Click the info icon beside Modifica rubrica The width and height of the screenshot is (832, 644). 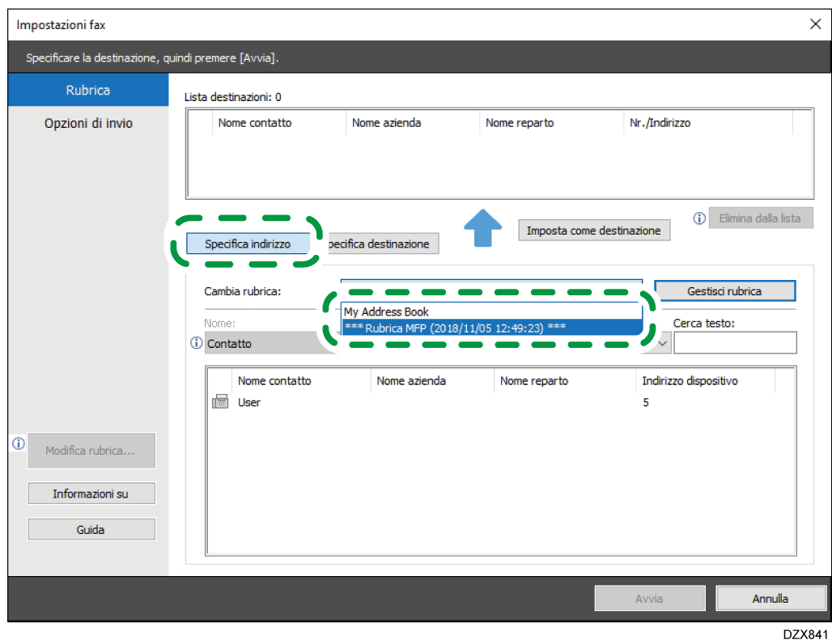(19, 443)
